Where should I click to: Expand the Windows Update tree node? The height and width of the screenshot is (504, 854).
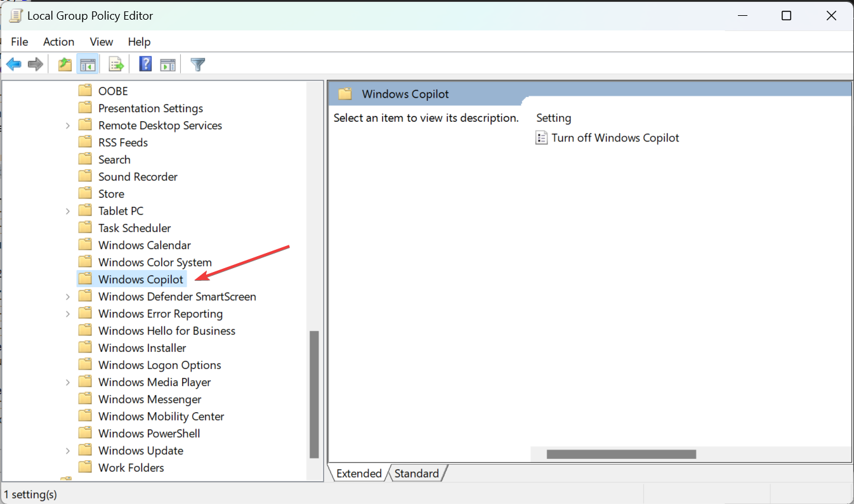click(x=68, y=451)
